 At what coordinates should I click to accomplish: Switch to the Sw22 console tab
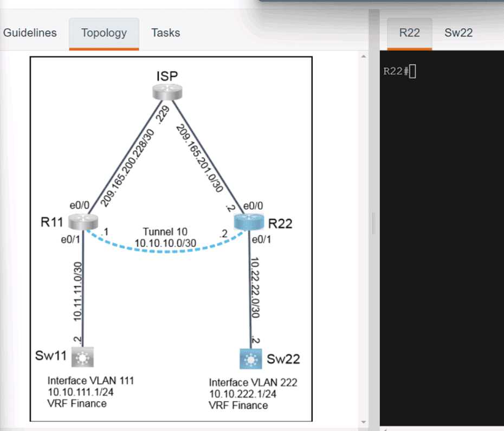458,33
